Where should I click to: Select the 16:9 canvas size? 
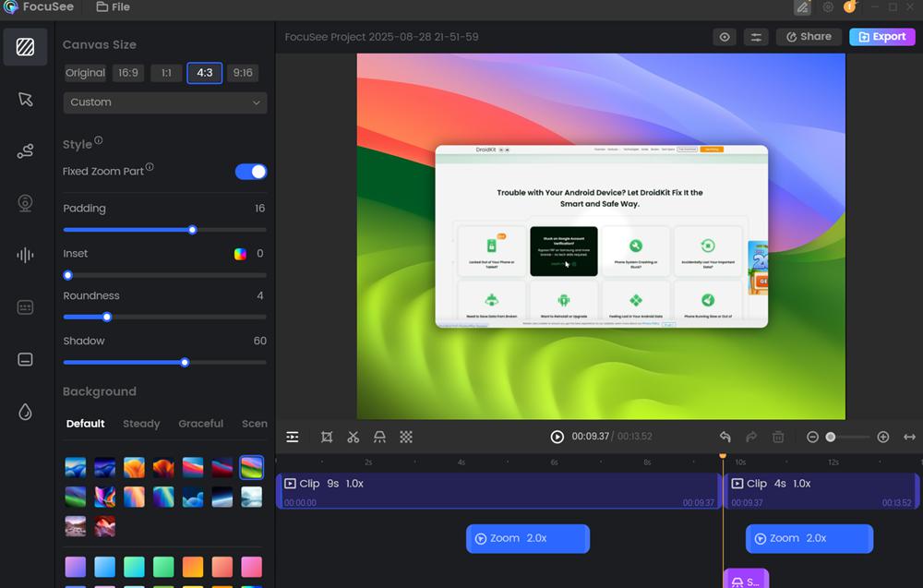pyautogui.click(x=128, y=73)
